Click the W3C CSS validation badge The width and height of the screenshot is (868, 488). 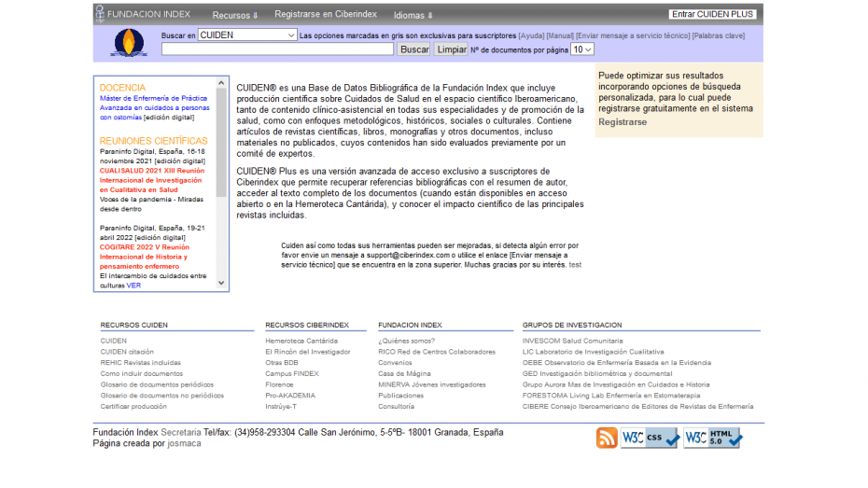tap(650, 438)
